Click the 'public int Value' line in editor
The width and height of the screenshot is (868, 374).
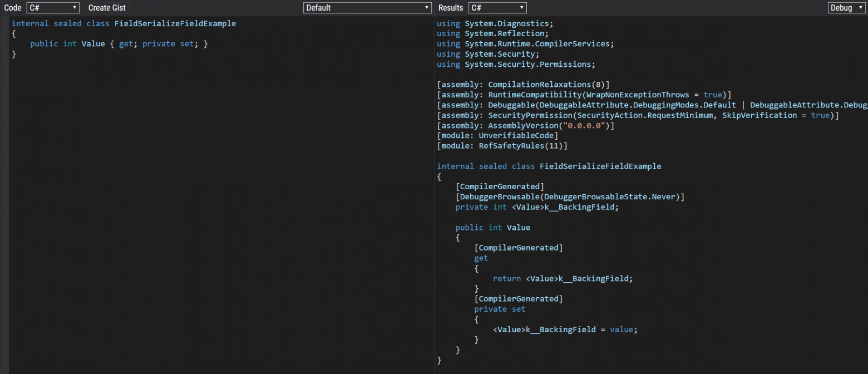119,43
